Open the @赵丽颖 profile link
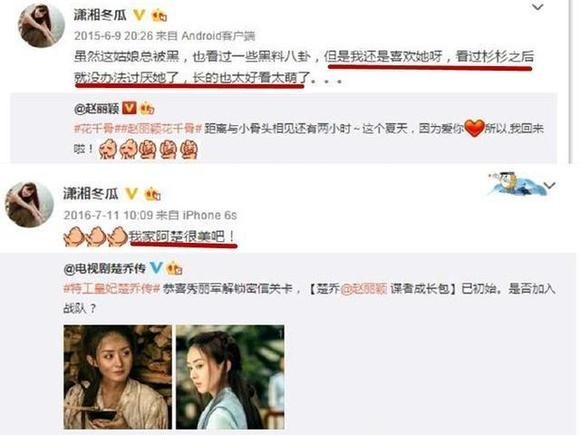The height and width of the screenshot is (435, 580). point(97,108)
